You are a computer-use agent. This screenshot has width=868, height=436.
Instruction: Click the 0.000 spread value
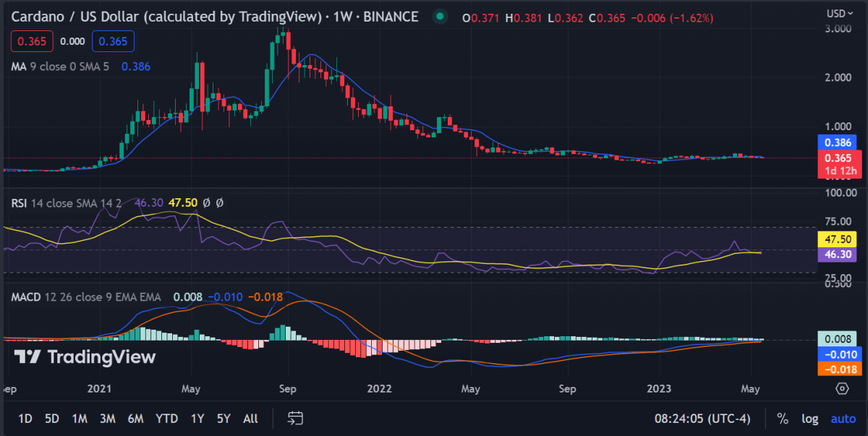tap(72, 41)
